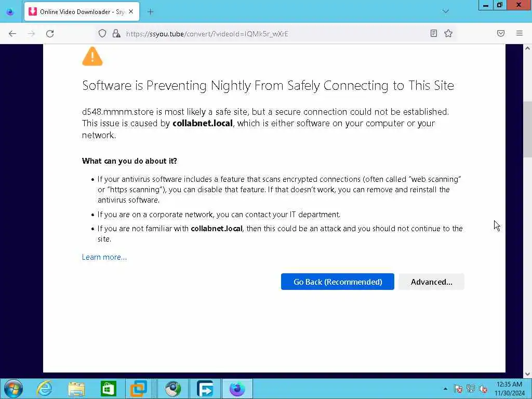Go back using the toolbar back arrow

click(12, 34)
